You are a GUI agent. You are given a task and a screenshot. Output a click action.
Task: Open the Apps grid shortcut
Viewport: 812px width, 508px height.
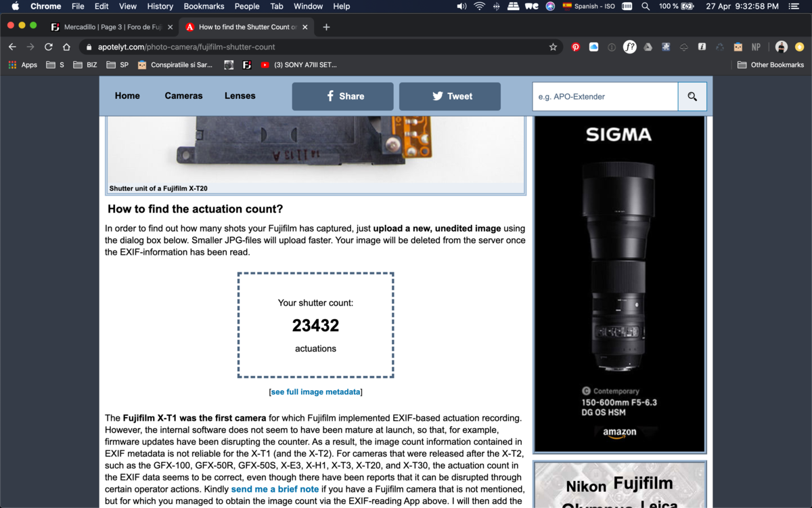tap(22, 65)
